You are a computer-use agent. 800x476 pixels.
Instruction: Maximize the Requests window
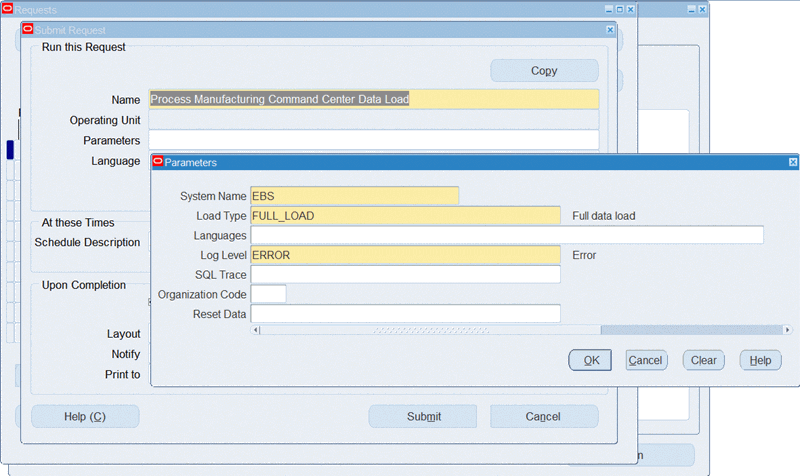point(620,10)
